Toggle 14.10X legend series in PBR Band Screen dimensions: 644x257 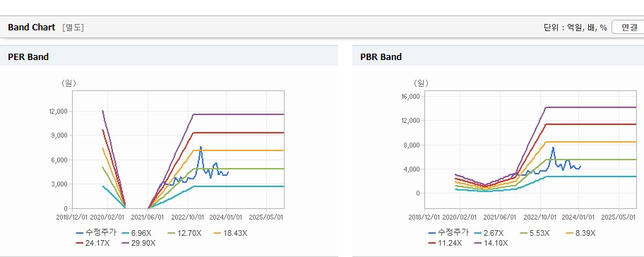point(491,243)
